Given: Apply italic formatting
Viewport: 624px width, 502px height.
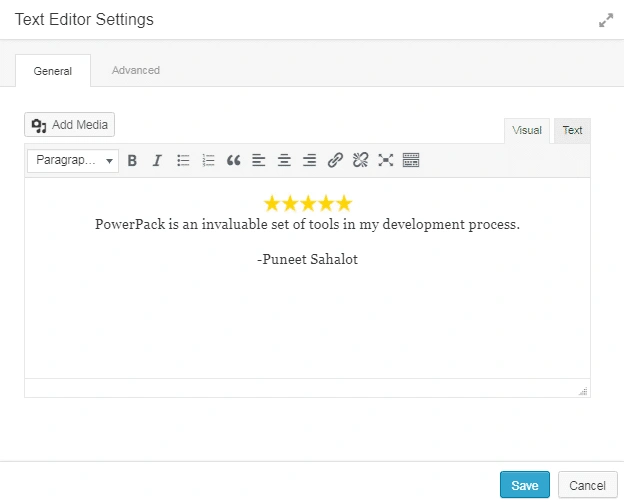Looking at the screenshot, I should [157, 160].
